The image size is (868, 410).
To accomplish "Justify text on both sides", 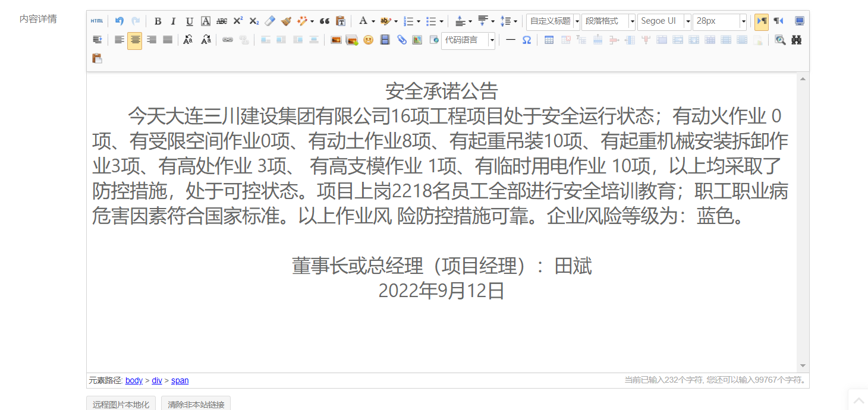I will [x=168, y=40].
